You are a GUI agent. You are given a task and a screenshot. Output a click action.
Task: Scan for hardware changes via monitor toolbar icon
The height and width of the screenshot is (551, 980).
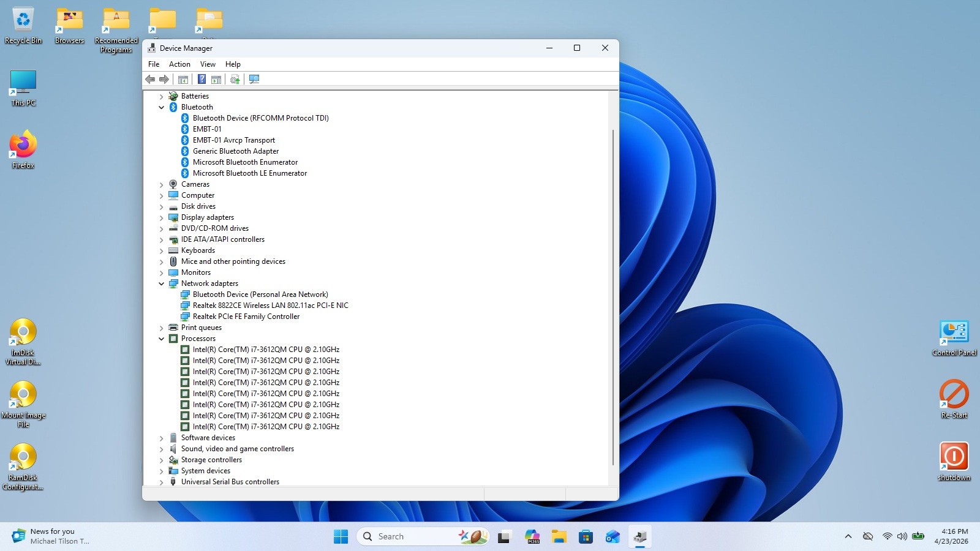254,79
